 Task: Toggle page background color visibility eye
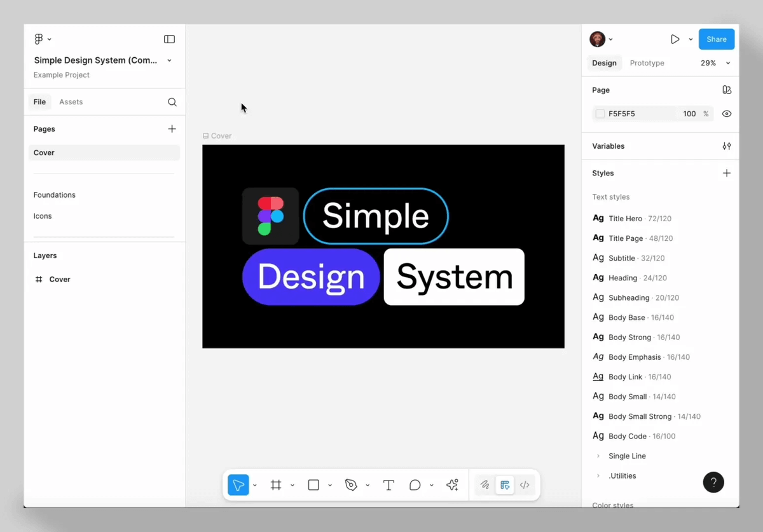point(726,114)
